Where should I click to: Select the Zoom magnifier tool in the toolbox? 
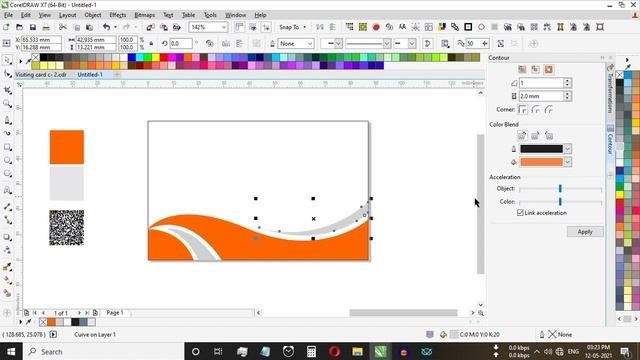(7, 104)
